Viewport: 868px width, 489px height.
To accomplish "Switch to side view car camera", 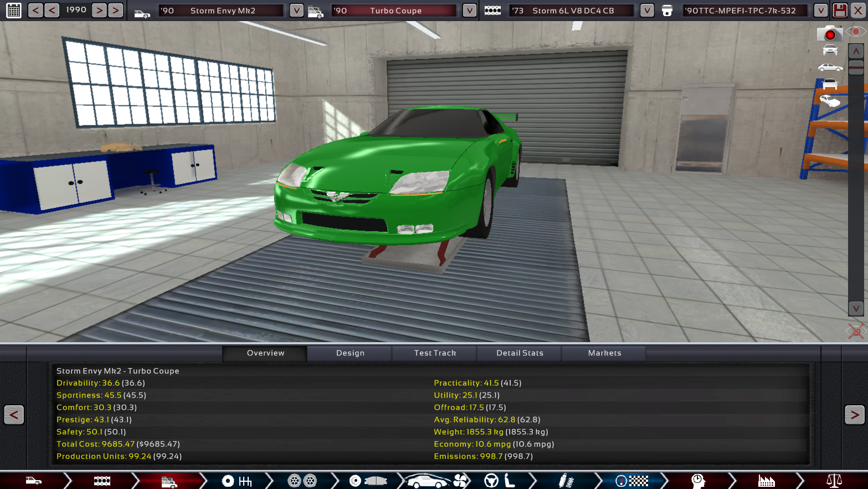I will click(x=830, y=68).
